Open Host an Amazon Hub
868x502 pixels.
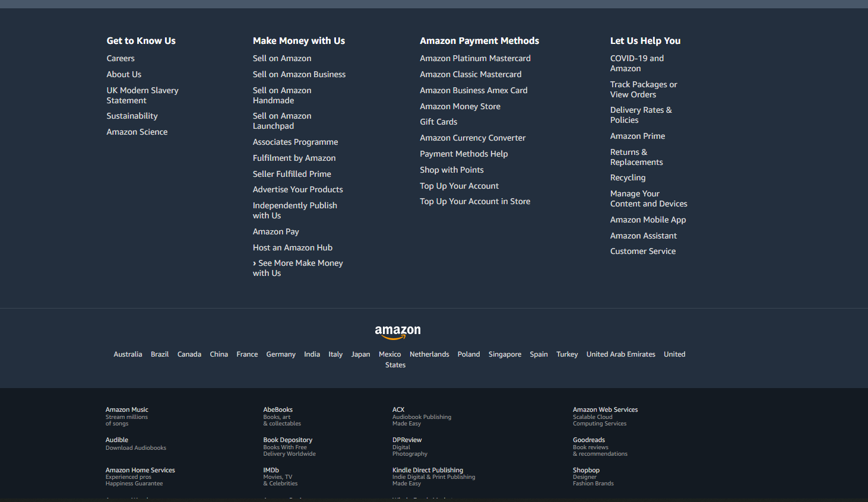tap(293, 247)
